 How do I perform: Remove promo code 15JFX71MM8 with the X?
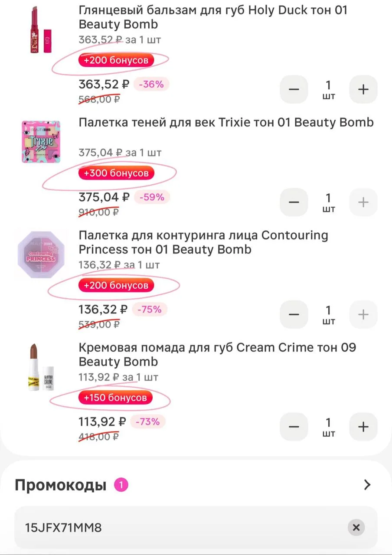pyautogui.click(x=356, y=528)
